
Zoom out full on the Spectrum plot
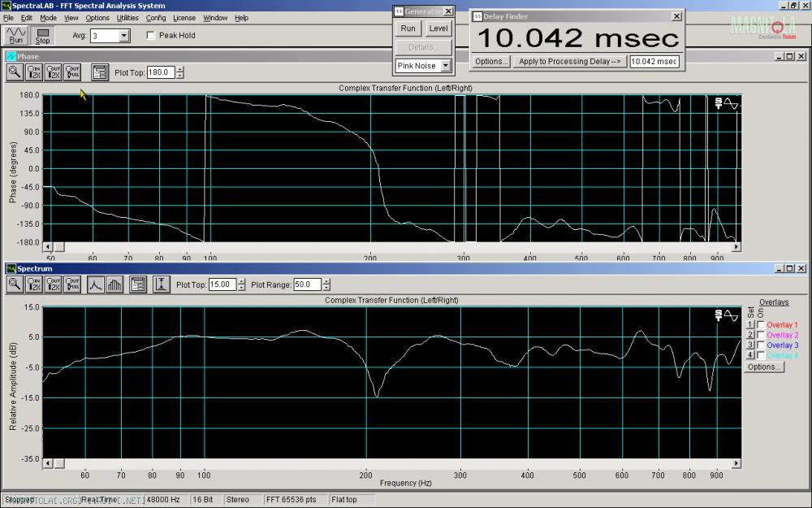(x=72, y=284)
